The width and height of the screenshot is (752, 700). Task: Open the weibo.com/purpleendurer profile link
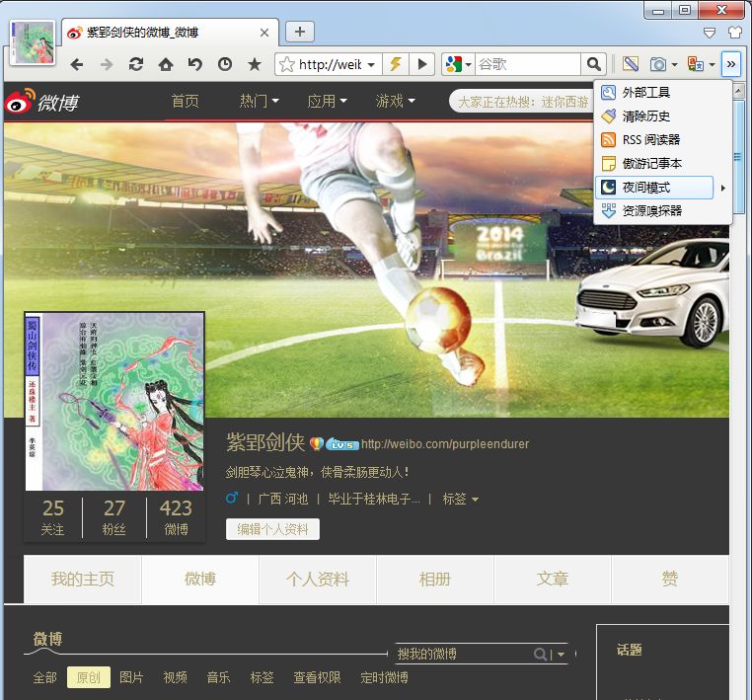tap(444, 444)
